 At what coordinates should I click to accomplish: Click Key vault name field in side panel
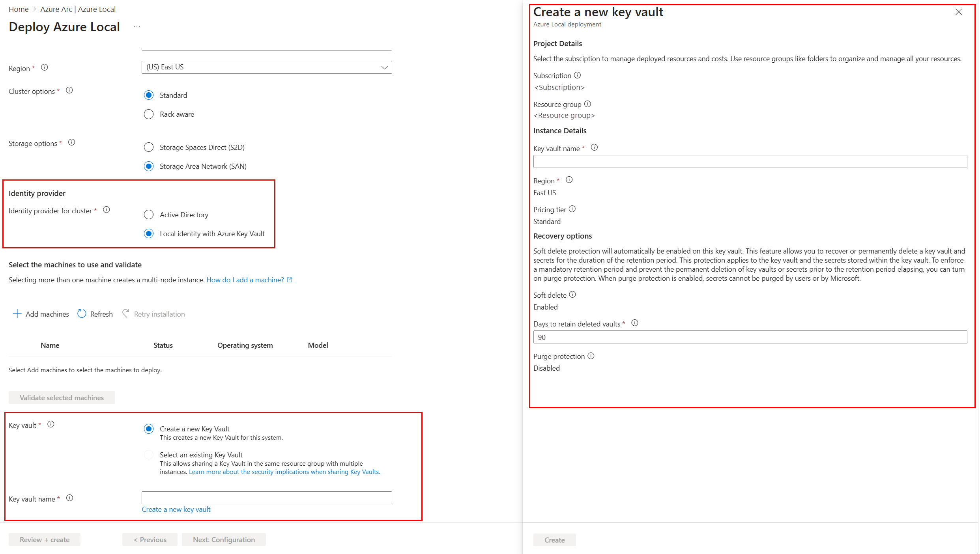(x=750, y=162)
